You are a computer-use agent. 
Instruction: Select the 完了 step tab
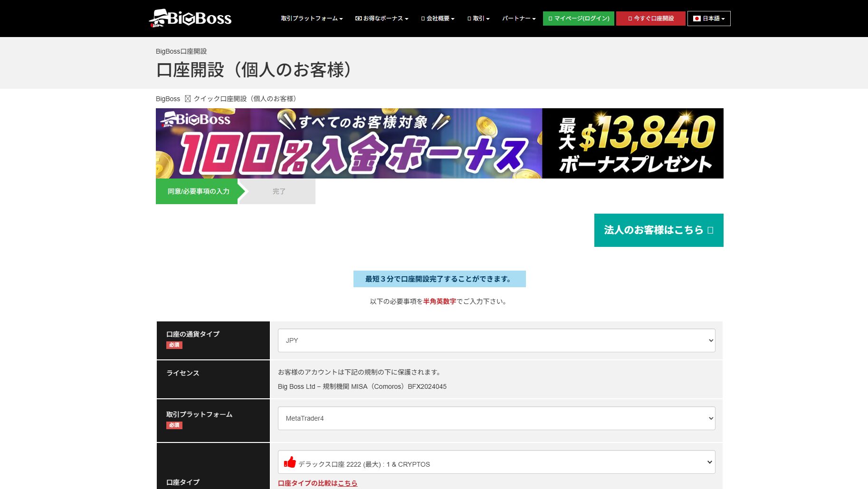coord(279,191)
